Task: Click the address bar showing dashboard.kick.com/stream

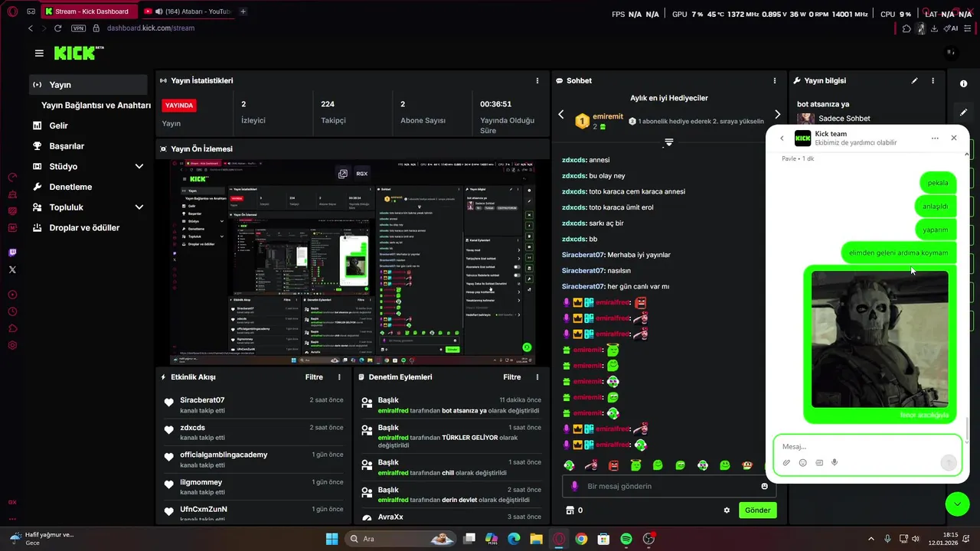Action: [x=151, y=28]
